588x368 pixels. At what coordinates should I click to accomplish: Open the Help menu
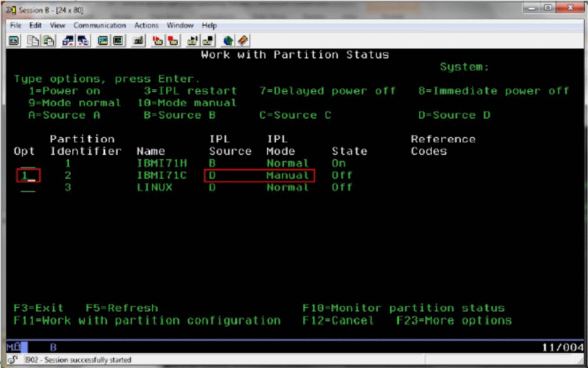209,25
